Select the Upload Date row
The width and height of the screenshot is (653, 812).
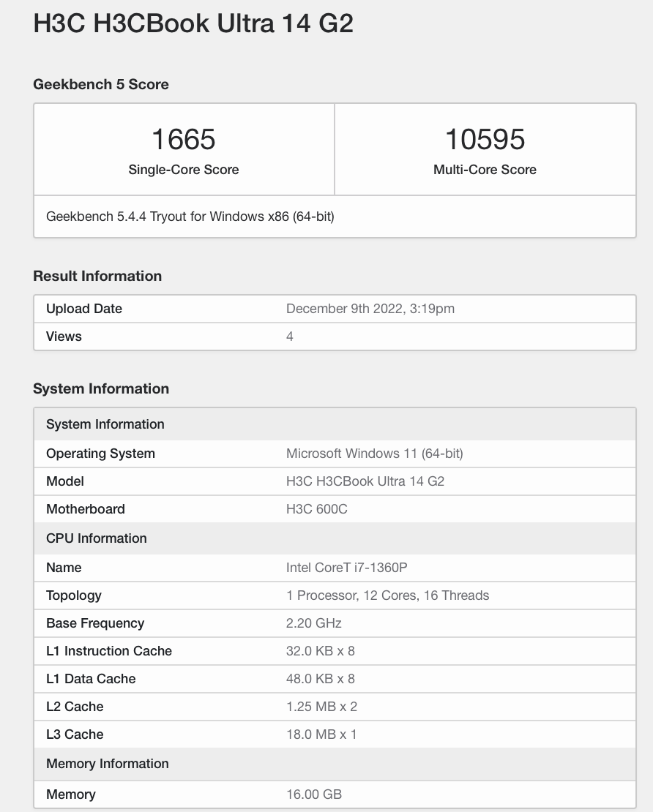click(x=83, y=309)
